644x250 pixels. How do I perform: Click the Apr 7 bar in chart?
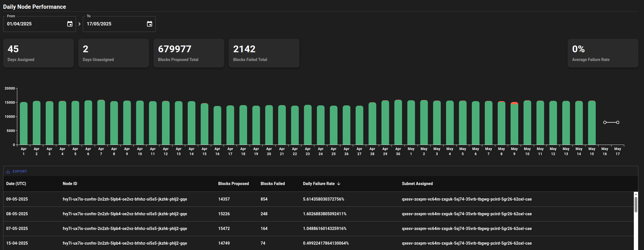[x=101, y=123]
